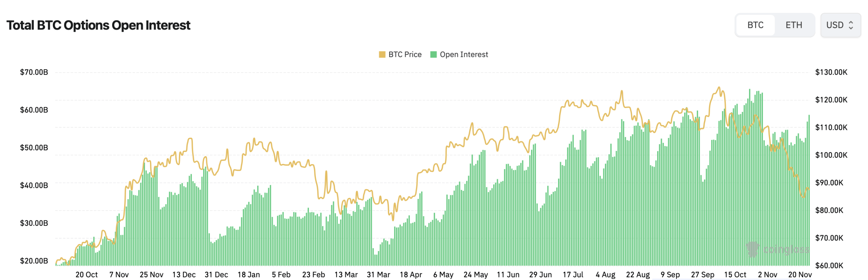Select the BTC tab

(x=755, y=25)
